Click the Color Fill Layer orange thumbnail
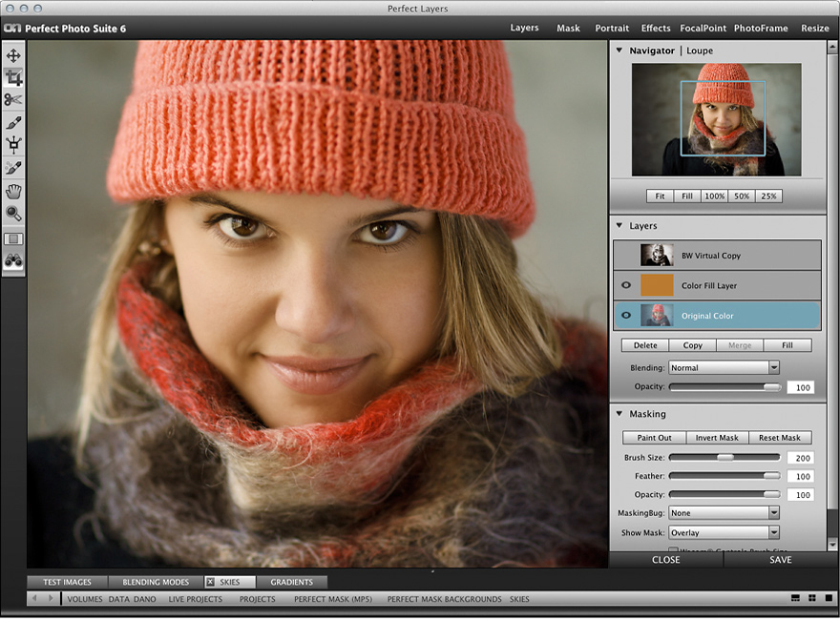 point(657,285)
